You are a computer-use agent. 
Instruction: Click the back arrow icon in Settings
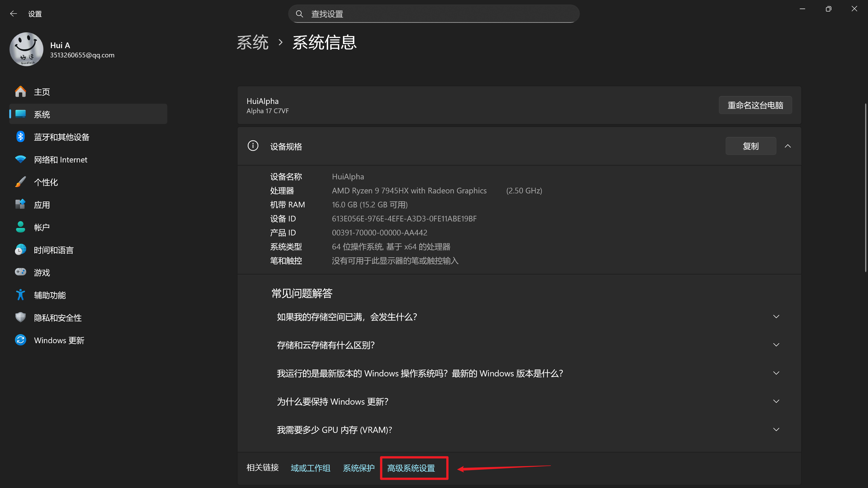(14, 14)
